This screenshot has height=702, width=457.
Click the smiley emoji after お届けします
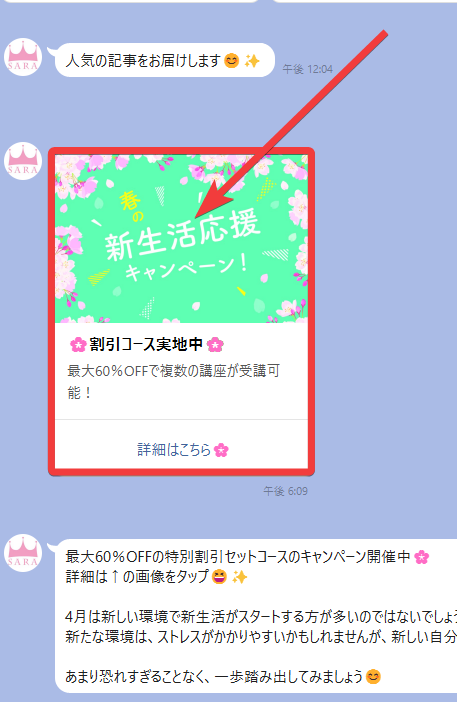tap(231, 60)
